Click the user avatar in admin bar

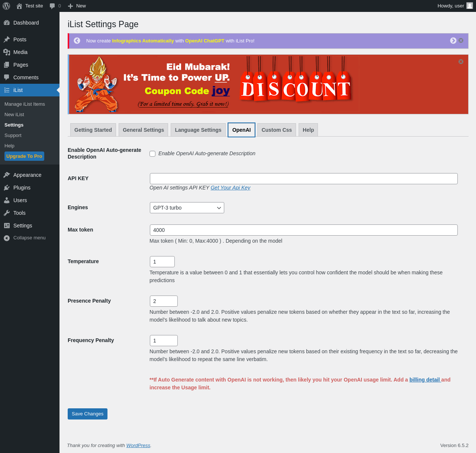coord(470,6)
